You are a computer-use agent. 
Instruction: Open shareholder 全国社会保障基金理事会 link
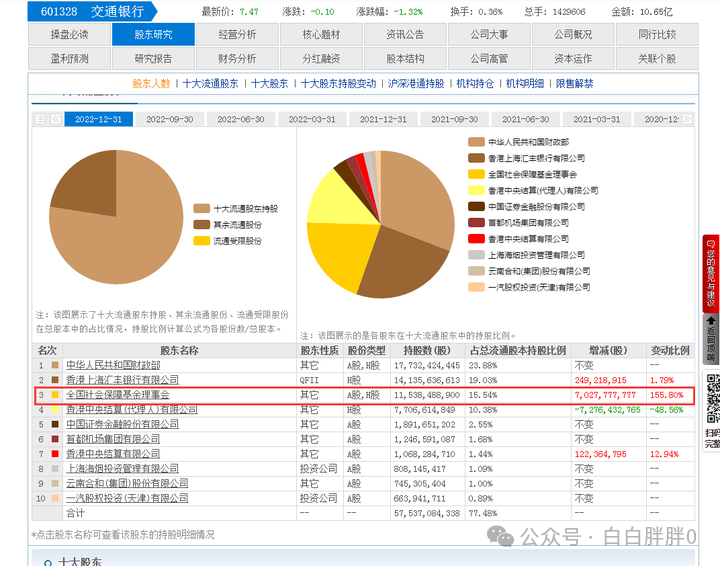click(118, 395)
